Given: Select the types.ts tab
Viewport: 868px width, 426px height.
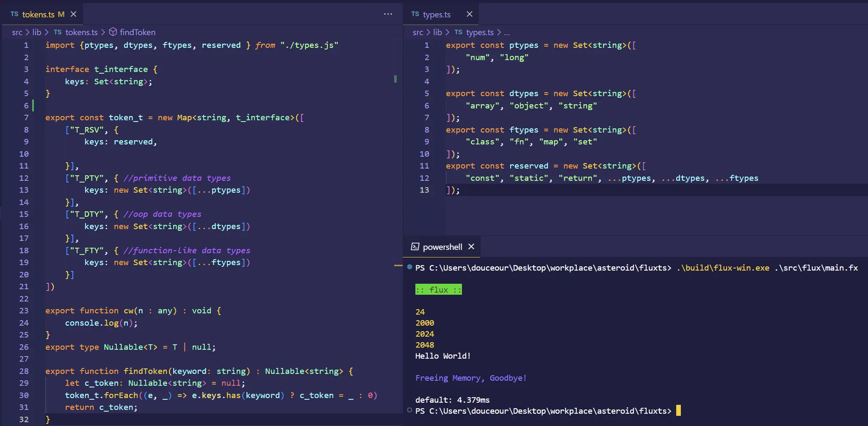Looking at the screenshot, I should pyautogui.click(x=441, y=14).
